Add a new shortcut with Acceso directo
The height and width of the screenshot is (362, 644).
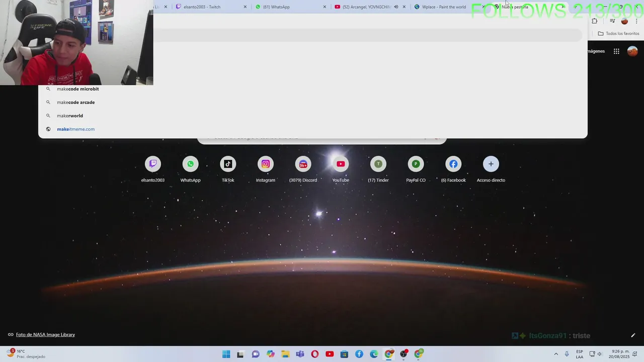click(491, 169)
